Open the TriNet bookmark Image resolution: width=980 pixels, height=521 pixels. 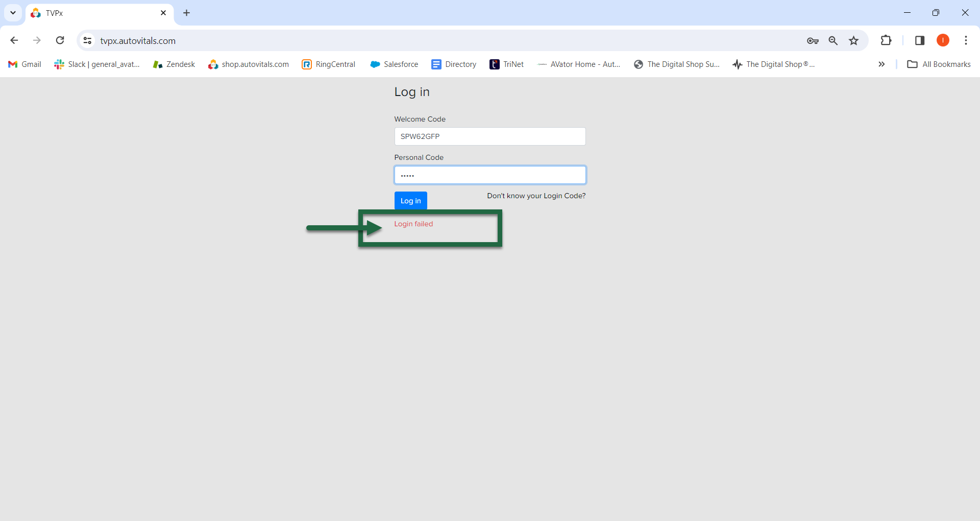click(507, 64)
